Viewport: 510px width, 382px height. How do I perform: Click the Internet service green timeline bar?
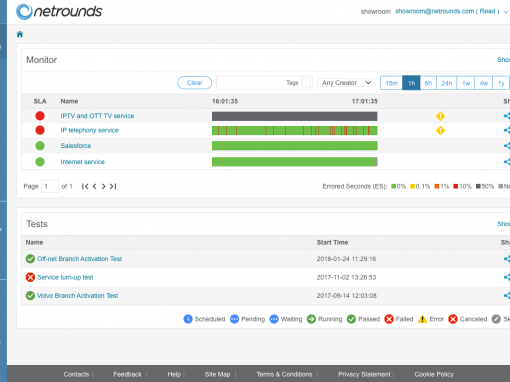coord(295,162)
